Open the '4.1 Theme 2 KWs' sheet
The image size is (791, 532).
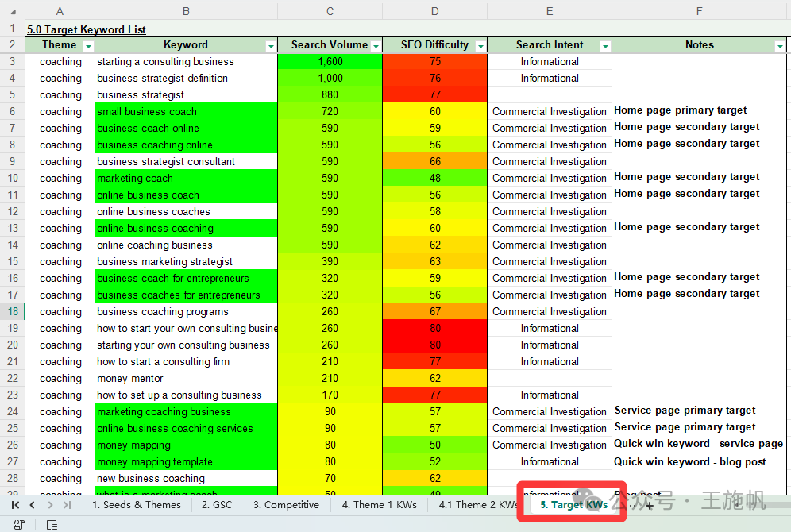(477, 505)
